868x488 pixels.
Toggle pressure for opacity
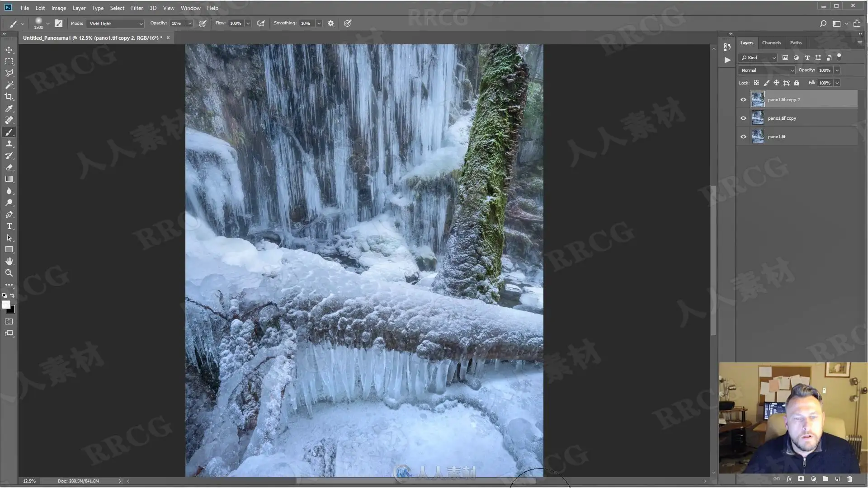click(203, 23)
